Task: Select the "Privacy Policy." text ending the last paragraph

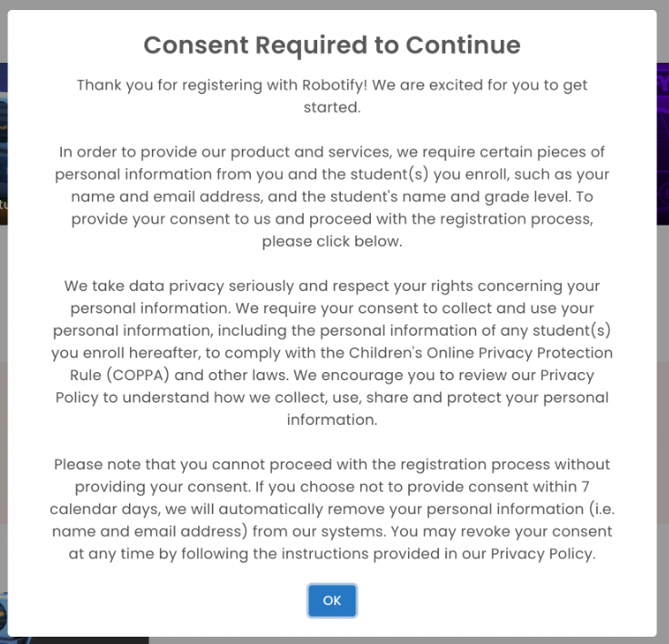Action: pyautogui.click(x=543, y=554)
